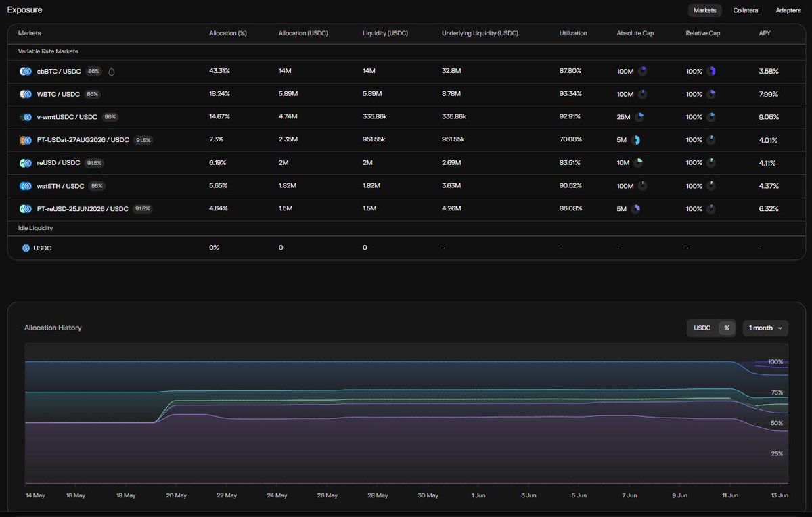
Task: Click the PT-USDat-27AUG2026 token pair icon
Action: tap(26, 140)
